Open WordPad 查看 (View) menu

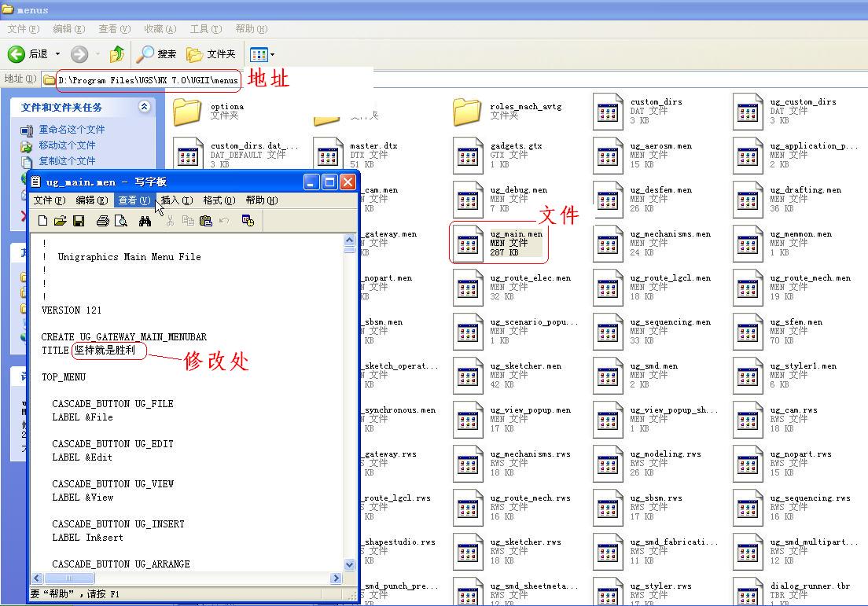coord(134,200)
